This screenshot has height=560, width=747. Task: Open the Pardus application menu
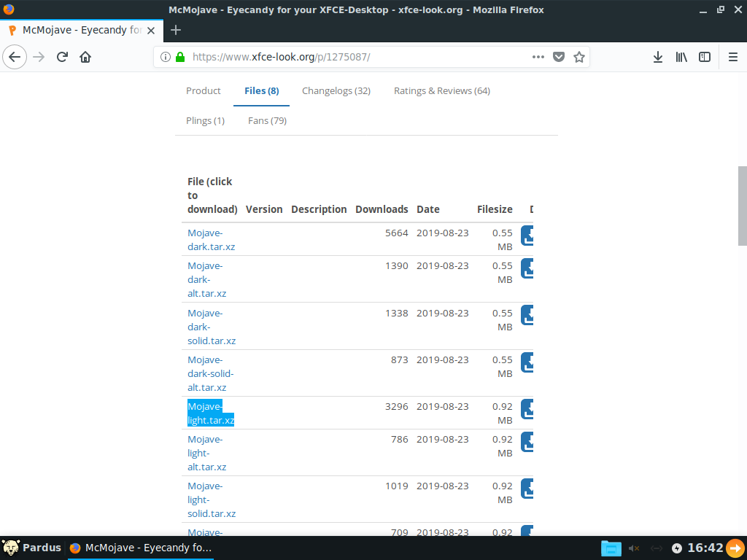pyautogui.click(x=31, y=548)
